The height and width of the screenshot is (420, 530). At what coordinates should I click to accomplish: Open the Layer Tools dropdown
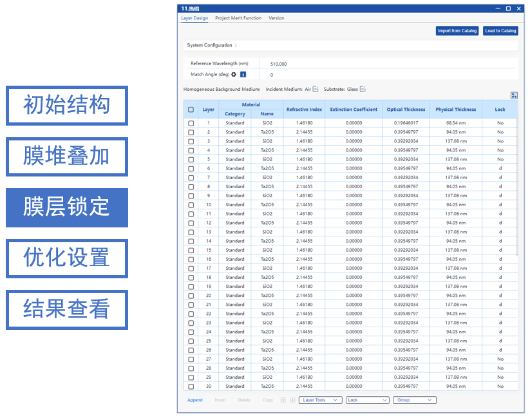click(x=321, y=400)
